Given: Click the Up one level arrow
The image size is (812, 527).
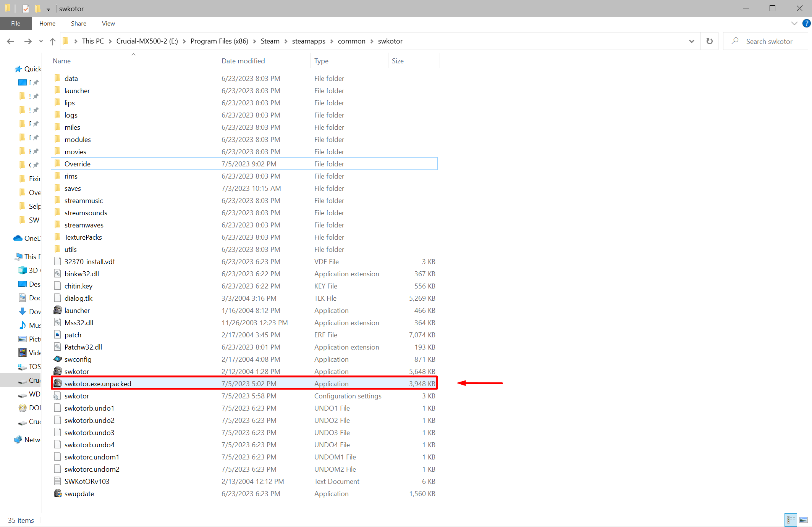Looking at the screenshot, I should click(x=53, y=41).
